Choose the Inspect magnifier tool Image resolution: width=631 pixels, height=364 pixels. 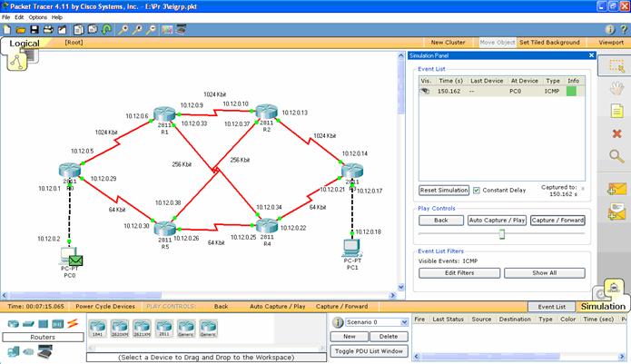pos(616,156)
